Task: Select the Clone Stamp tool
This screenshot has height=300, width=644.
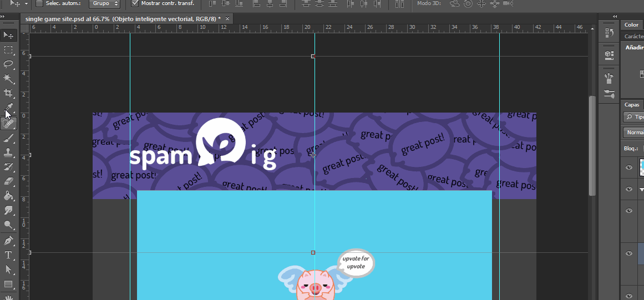Action: [8, 152]
